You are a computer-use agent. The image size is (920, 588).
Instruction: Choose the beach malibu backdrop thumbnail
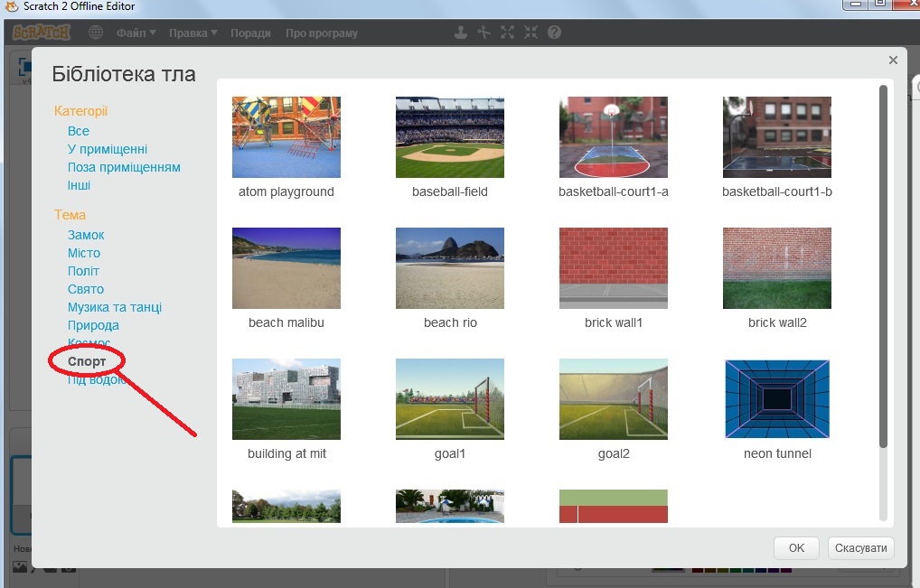click(286, 268)
